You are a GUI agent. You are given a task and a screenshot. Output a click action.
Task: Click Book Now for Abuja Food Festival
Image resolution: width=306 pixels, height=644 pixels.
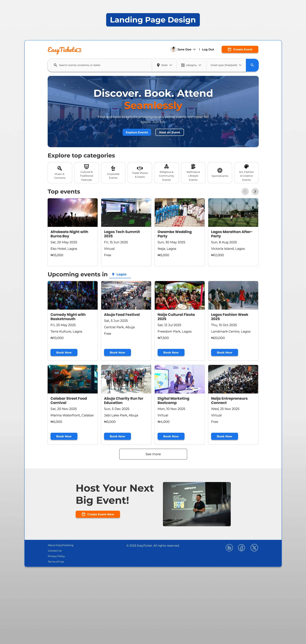click(117, 352)
